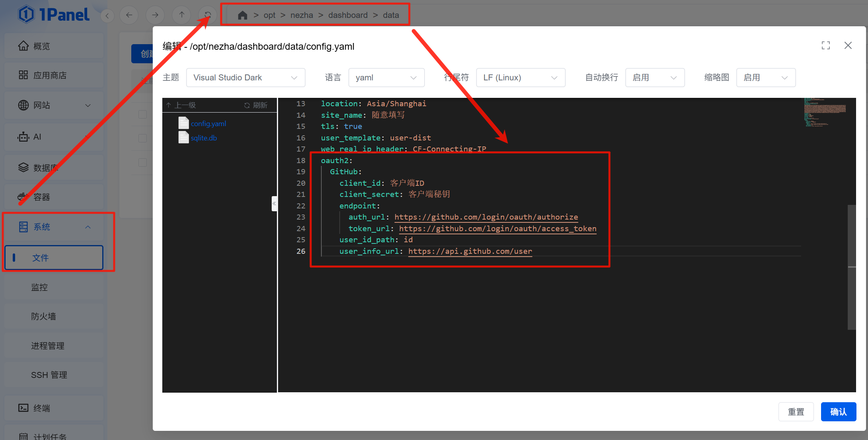Click the 应用商店 grid icon
The width and height of the screenshot is (868, 440).
click(x=23, y=75)
